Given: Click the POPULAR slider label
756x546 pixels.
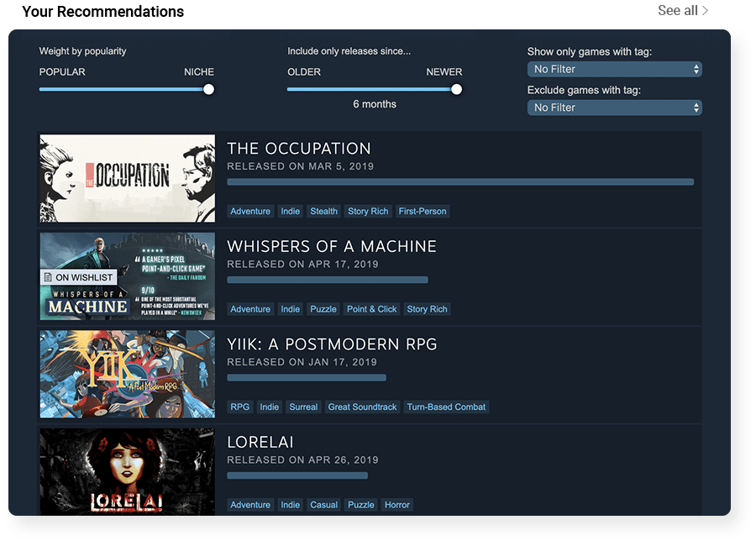Looking at the screenshot, I should pyautogui.click(x=62, y=72).
